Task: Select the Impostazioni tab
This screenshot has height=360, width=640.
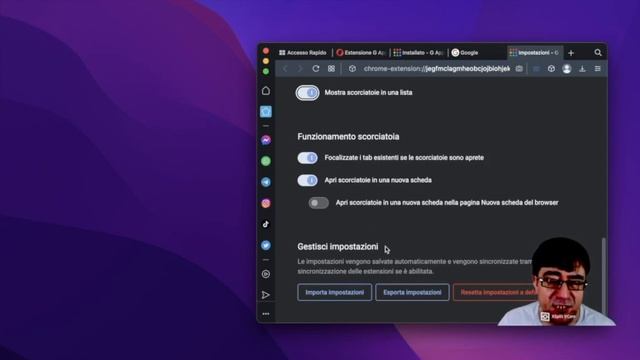Action: tap(535, 53)
